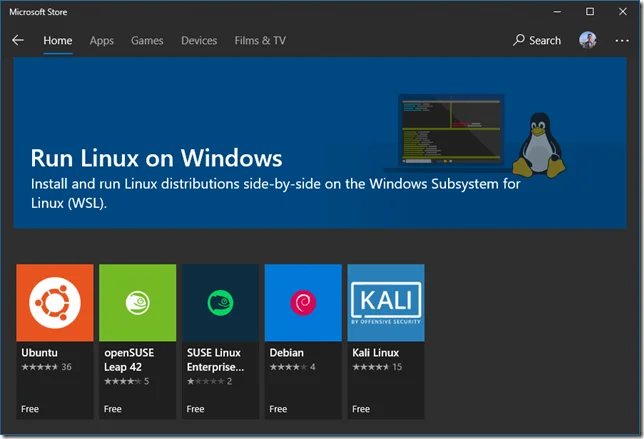Click the Ubuntu app title text
Screen dimensions: 644x439
38,353
